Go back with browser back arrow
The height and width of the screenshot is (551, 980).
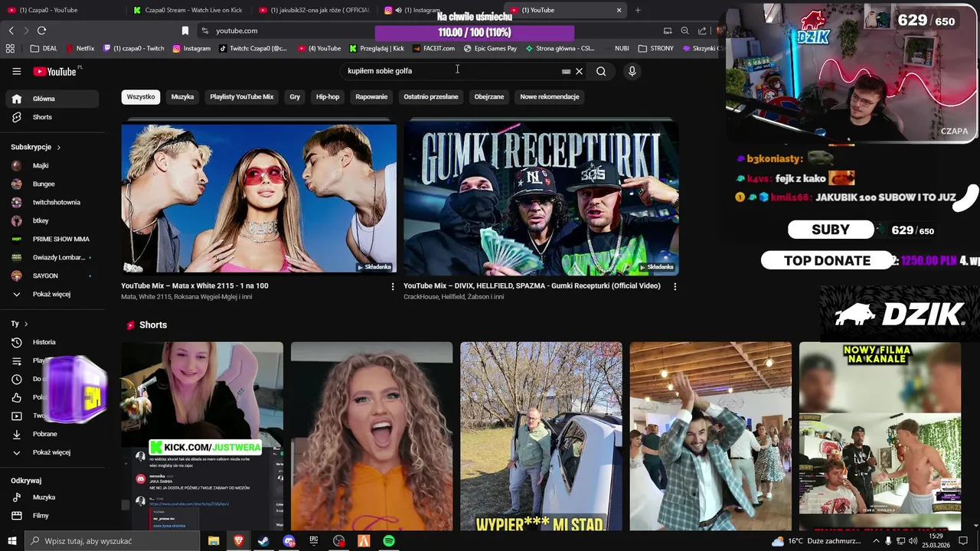point(11,31)
